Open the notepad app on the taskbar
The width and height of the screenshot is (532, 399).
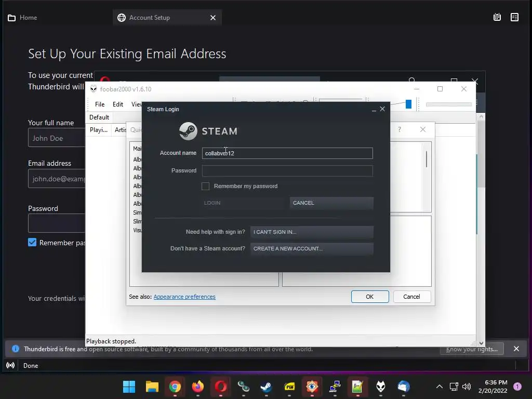[x=357, y=387]
